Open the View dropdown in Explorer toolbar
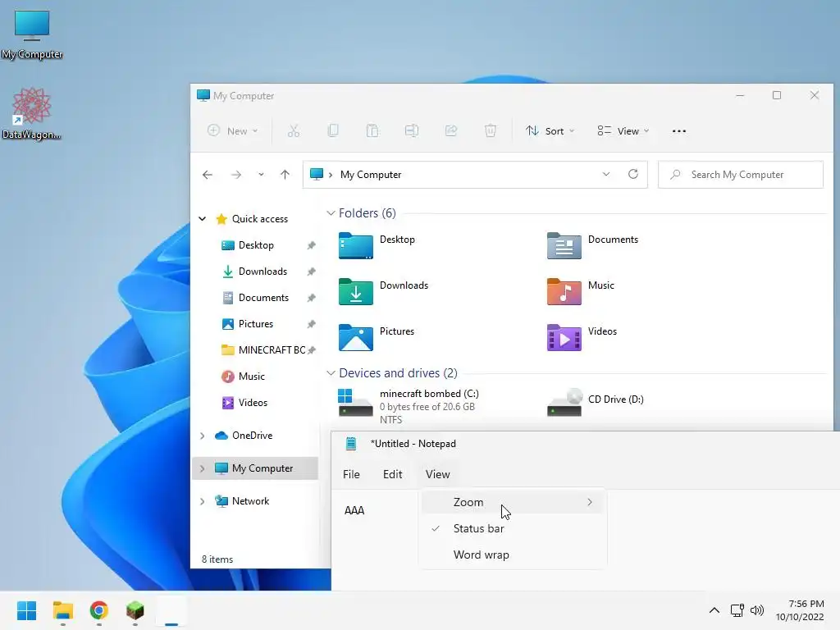Viewport: 840px width, 630px height. (x=623, y=130)
